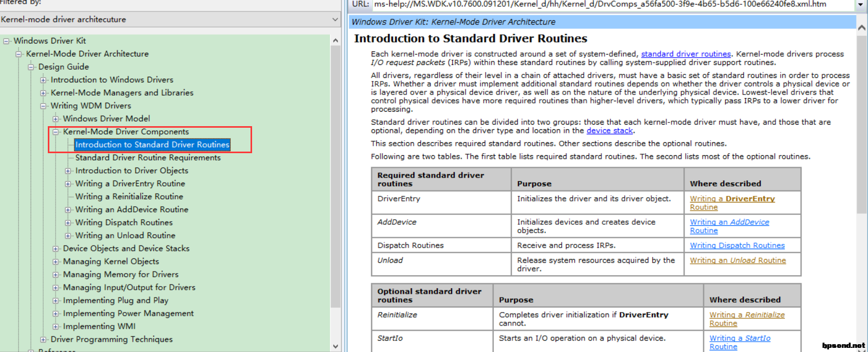The image size is (868, 352).
Task: Click the DriverEntry table cell
Action: 441,202
